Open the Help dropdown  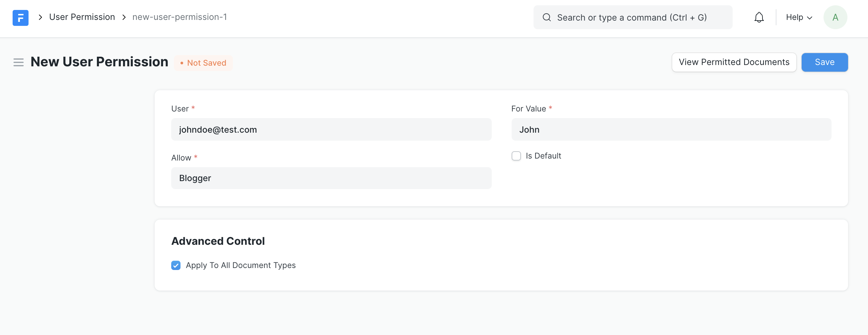(798, 17)
